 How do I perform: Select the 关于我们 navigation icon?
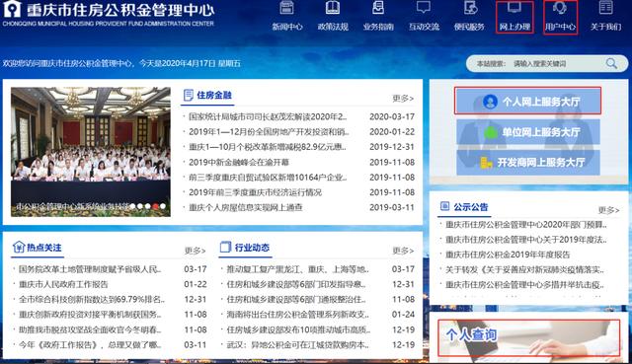point(605,8)
